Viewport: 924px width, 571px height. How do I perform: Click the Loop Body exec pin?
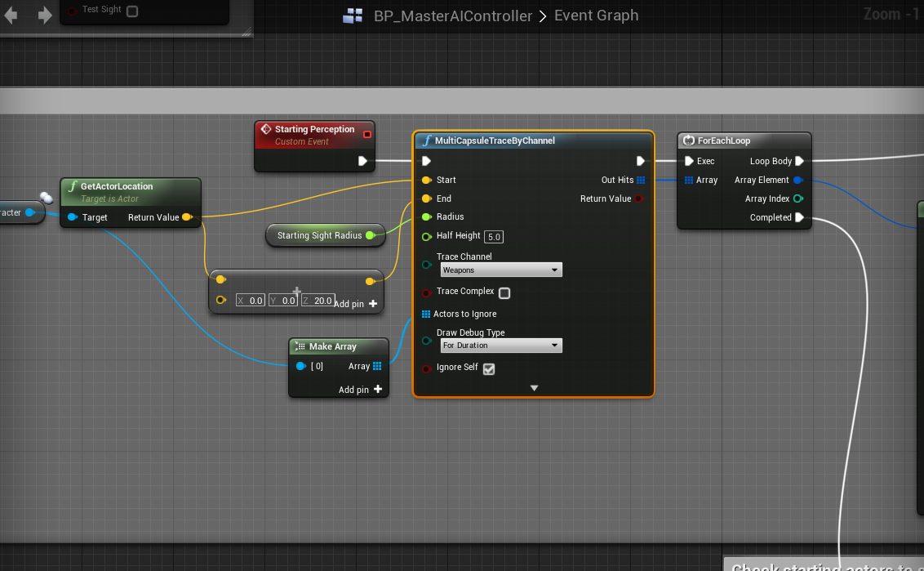coord(800,161)
